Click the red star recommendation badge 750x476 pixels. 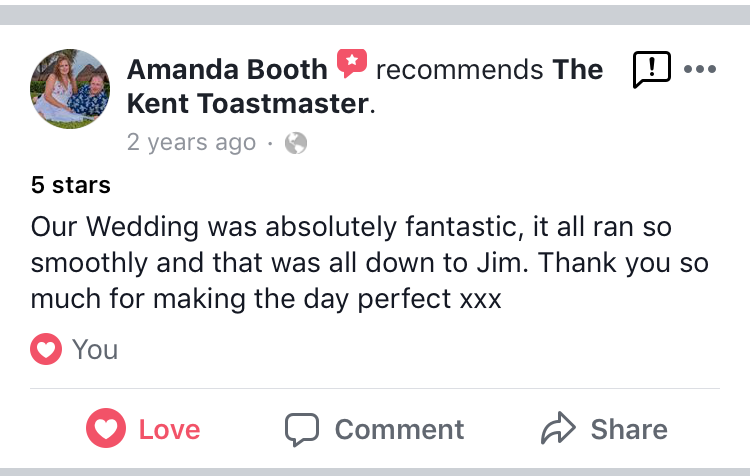point(352,63)
